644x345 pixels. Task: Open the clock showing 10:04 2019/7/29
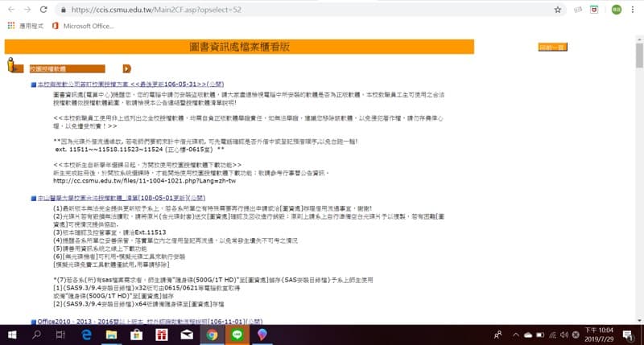click(x=599, y=335)
